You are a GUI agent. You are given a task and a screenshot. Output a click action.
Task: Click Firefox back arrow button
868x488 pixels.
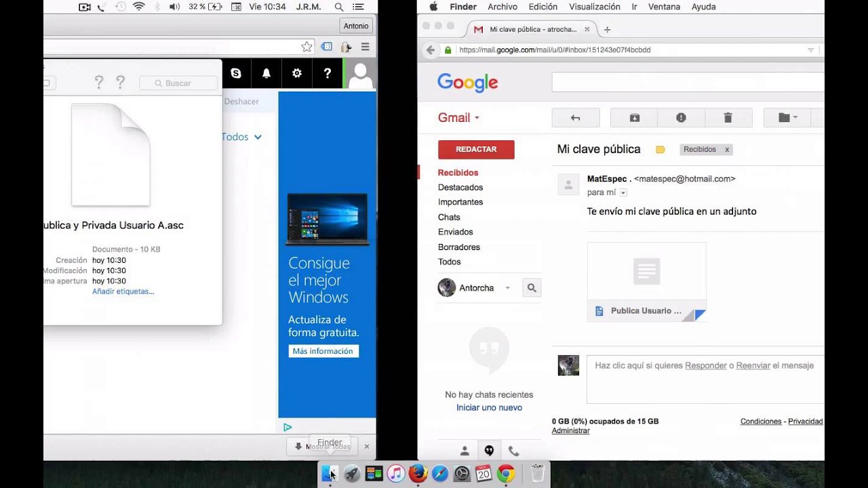pyautogui.click(x=430, y=50)
